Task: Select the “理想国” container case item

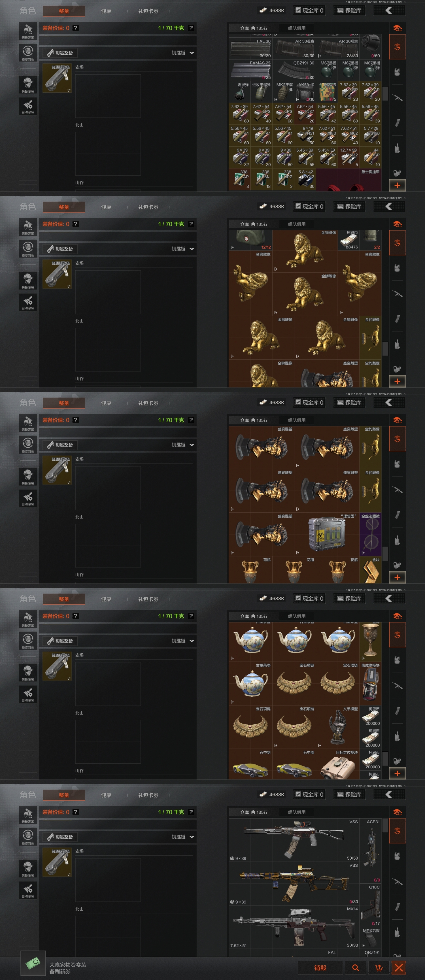Action: pos(327,534)
